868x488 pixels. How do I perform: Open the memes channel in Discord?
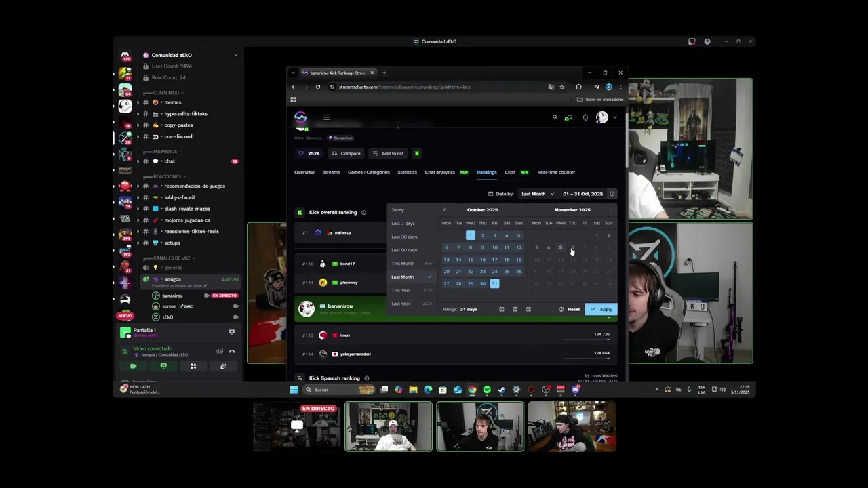click(172, 102)
